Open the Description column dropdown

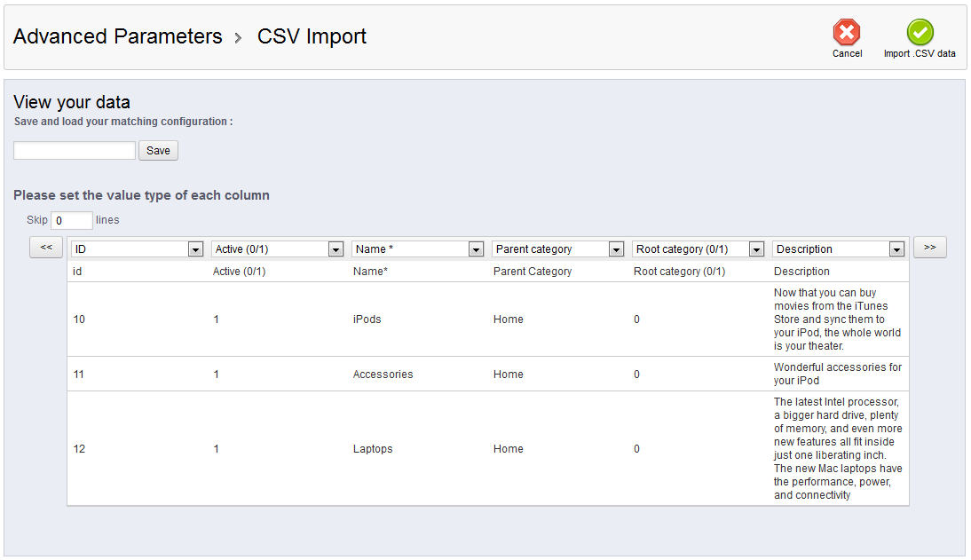(x=896, y=249)
